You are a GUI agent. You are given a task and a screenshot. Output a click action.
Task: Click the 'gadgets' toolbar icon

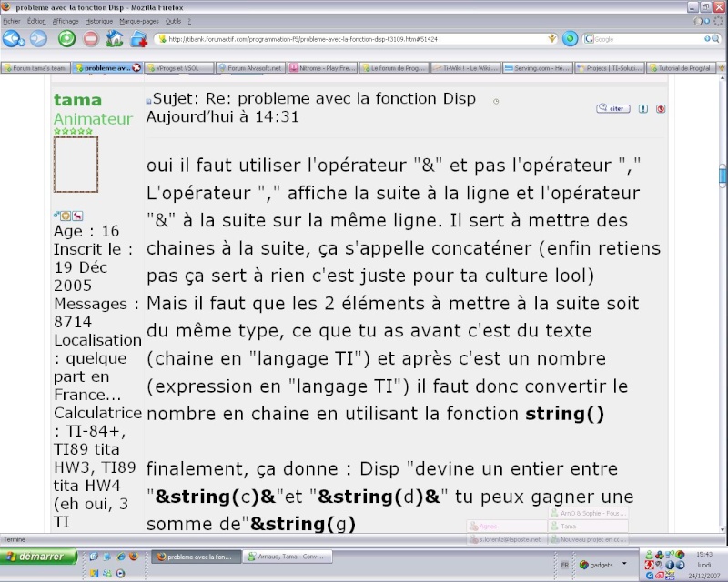pyautogui.click(x=584, y=565)
